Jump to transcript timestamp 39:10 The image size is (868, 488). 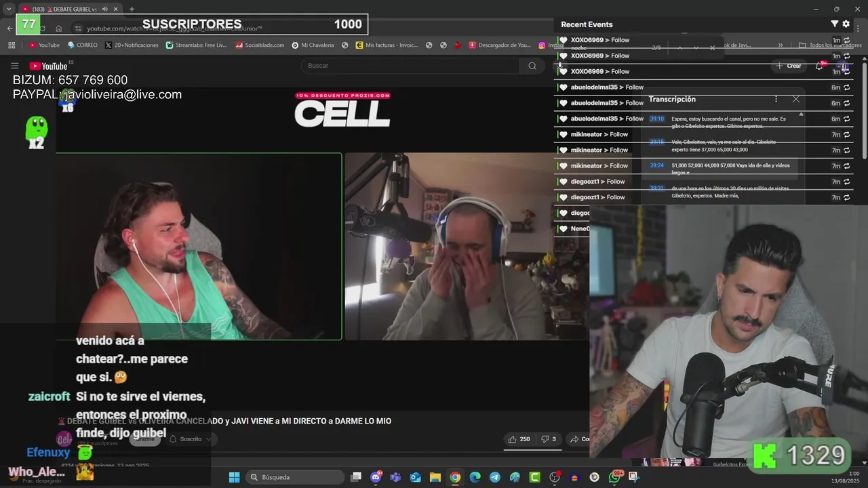tap(656, 119)
